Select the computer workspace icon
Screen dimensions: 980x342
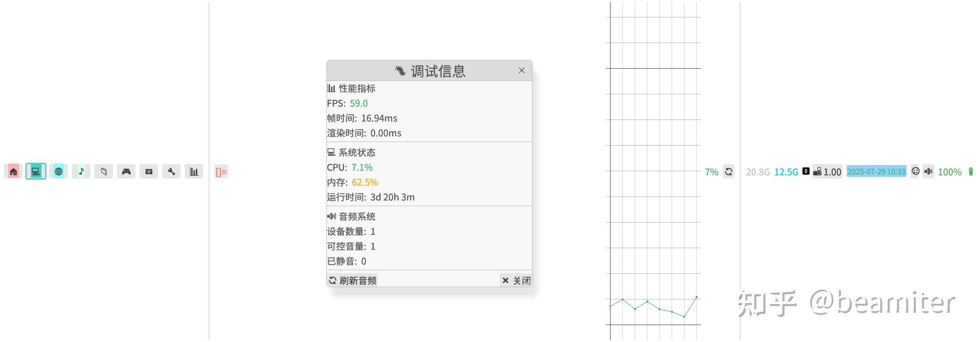pos(35,171)
